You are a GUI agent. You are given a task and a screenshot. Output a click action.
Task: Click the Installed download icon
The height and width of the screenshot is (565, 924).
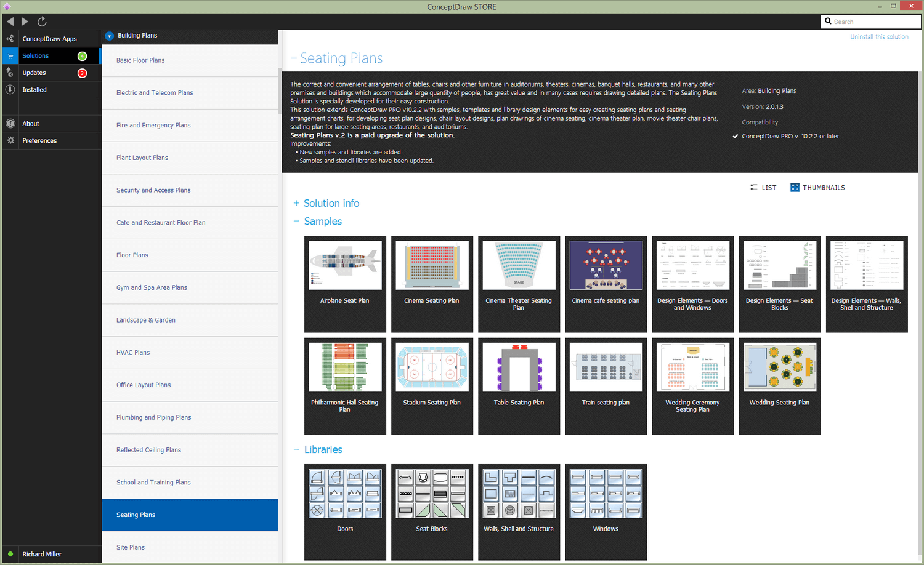(x=10, y=89)
